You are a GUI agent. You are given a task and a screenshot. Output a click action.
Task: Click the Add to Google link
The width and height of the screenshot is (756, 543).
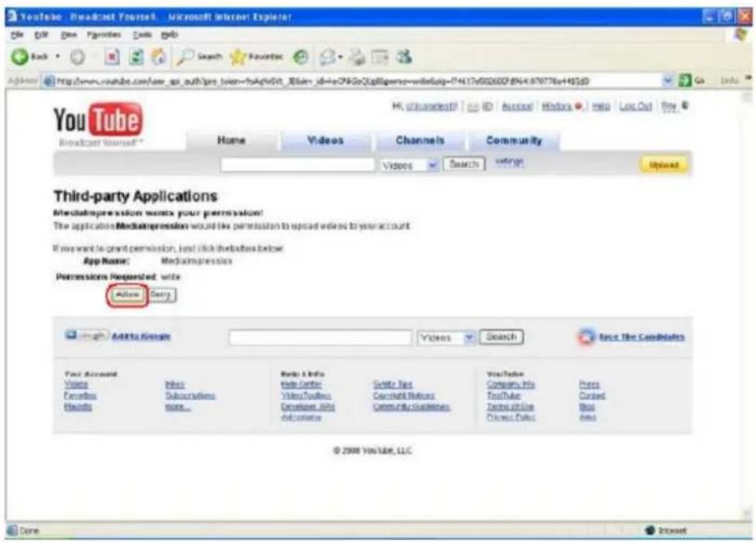[141, 336]
